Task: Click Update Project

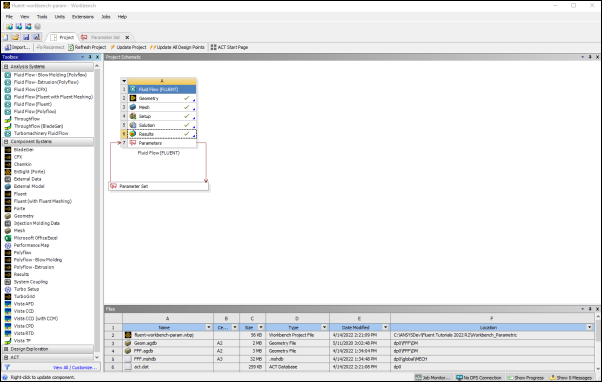Action: (x=128, y=47)
